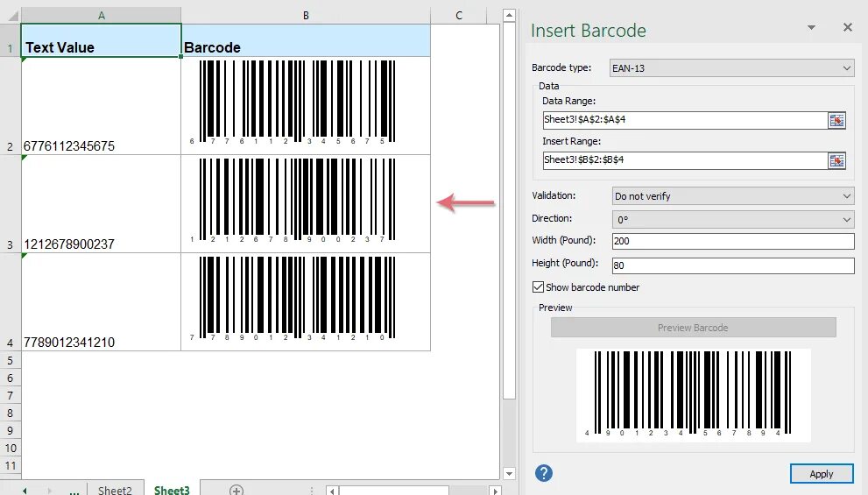868x495 pixels.
Task: Click the vertical scrollbar thumb
Action: (x=509, y=211)
